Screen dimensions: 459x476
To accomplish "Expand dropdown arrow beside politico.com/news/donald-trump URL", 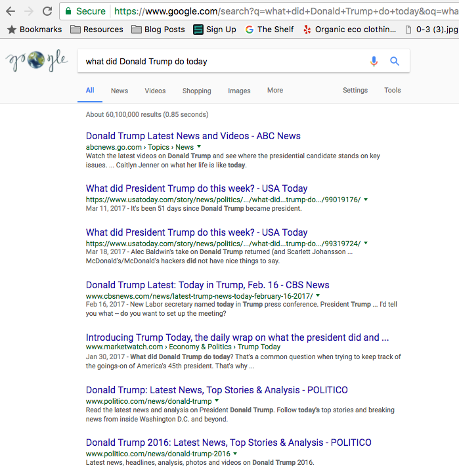I will pos(217,400).
